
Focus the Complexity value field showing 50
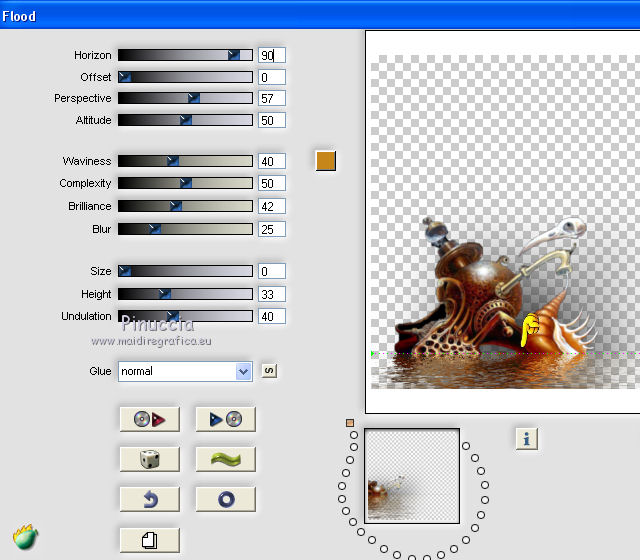pos(272,183)
